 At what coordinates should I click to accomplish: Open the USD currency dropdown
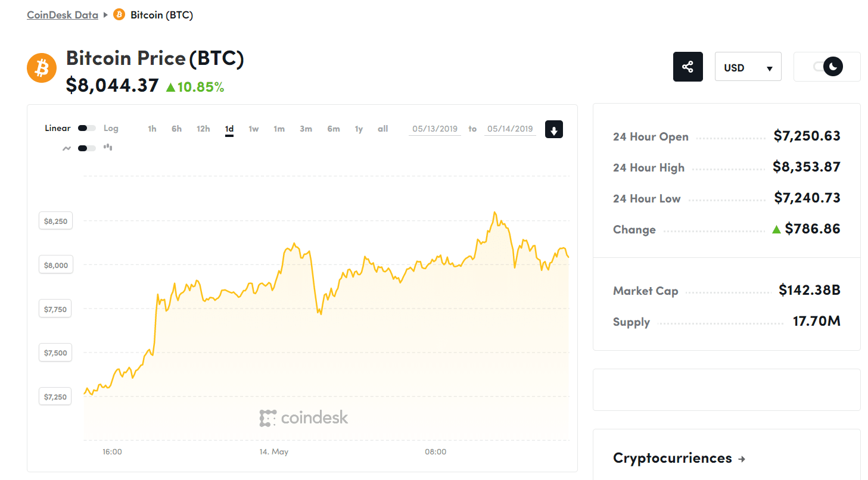coord(748,67)
